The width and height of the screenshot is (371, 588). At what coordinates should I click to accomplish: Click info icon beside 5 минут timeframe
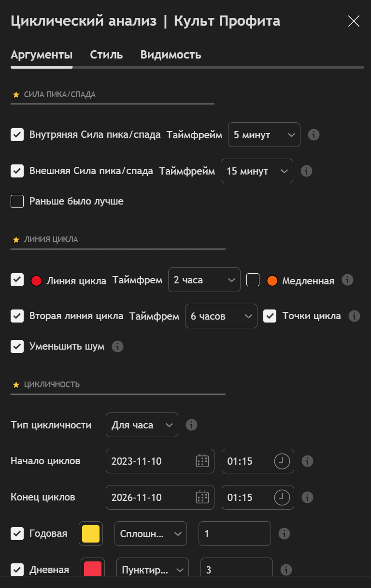click(314, 135)
